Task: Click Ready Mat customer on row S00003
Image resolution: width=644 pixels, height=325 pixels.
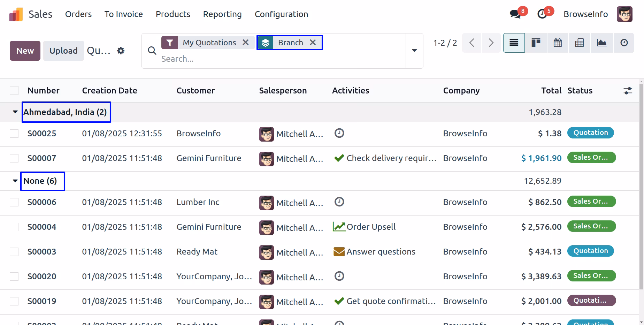Action: [x=197, y=252]
